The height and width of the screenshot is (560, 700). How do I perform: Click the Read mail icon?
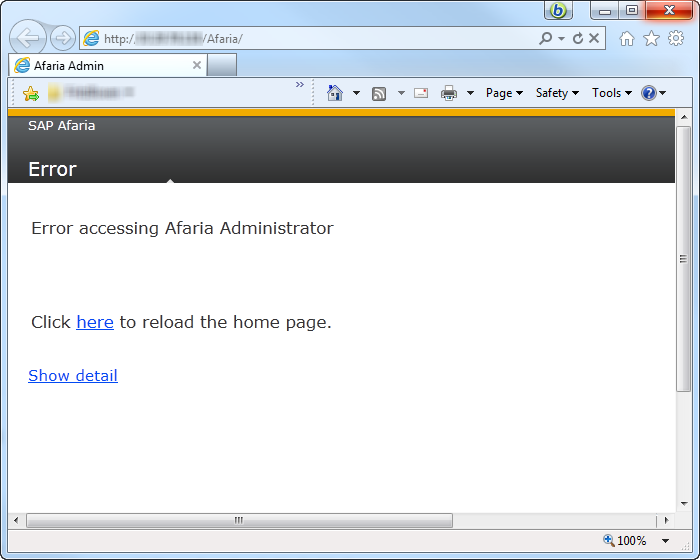[421, 93]
